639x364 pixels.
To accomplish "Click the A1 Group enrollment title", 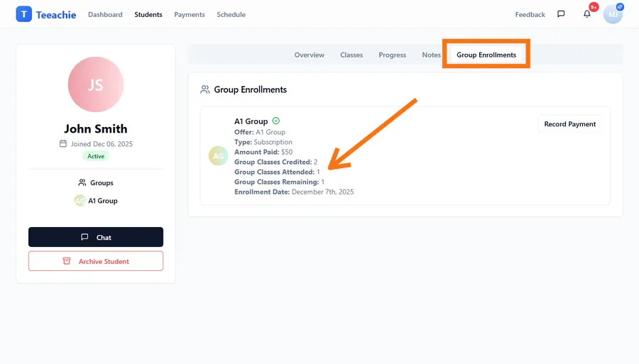I will pyautogui.click(x=251, y=121).
